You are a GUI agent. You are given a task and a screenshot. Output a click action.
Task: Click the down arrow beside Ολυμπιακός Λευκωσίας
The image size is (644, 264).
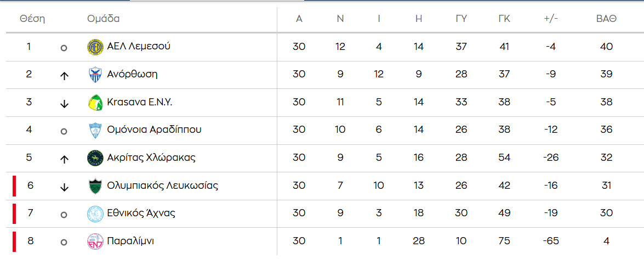point(64,187)
